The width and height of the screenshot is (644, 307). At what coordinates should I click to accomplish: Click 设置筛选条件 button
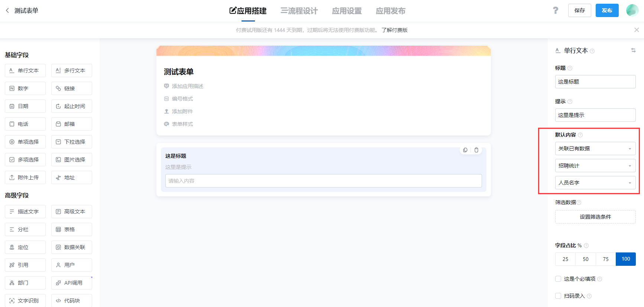(595, 217)
